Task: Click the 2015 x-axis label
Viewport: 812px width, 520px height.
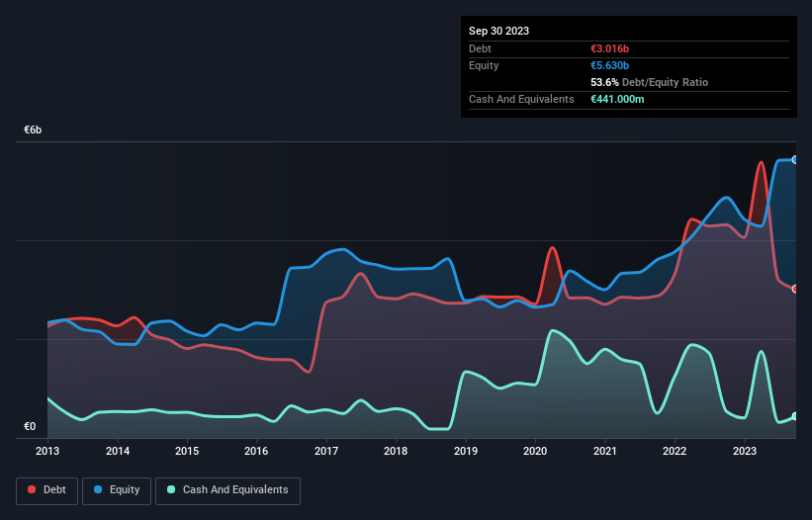Action: coord(187,451)
